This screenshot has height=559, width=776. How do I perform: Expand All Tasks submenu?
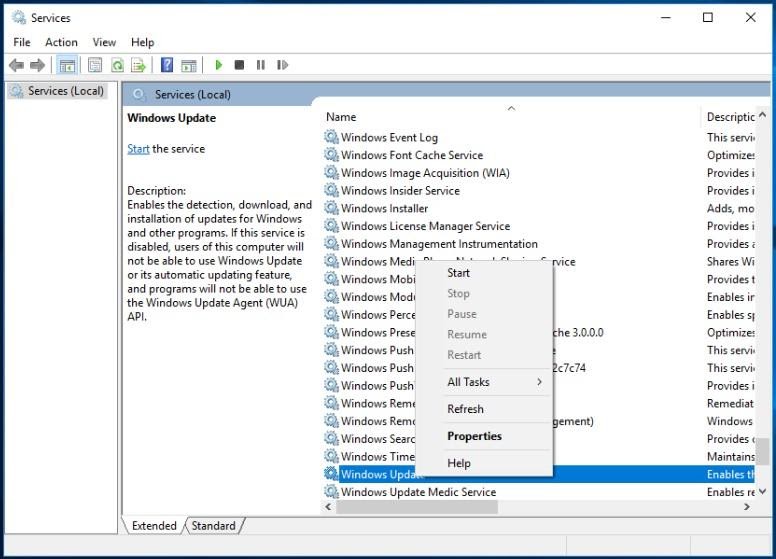pyautogui.click(x=484, y=382)
